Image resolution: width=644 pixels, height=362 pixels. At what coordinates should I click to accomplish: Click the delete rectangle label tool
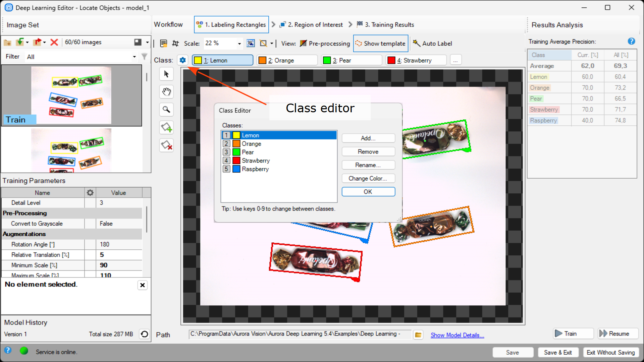(166, 145)
